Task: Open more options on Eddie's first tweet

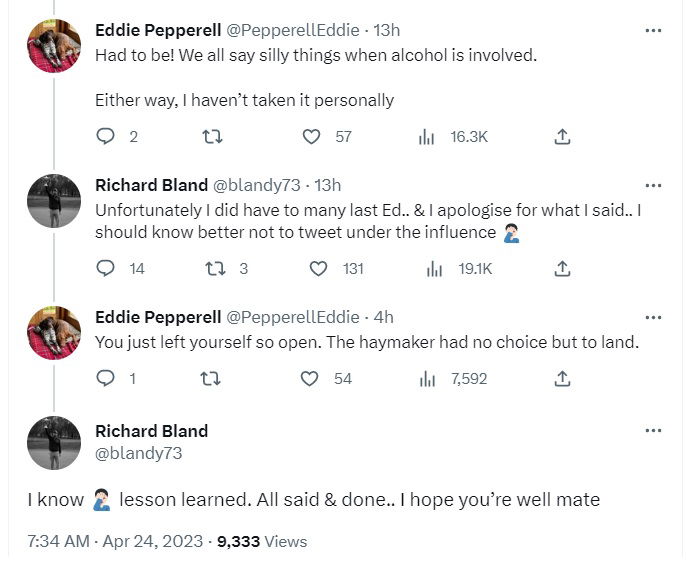Action: tap(653, 30)
